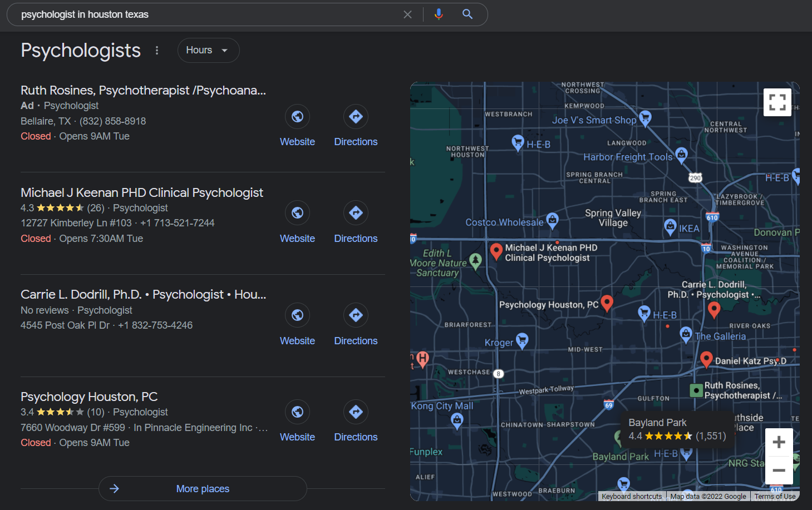The height and width of the screenshot is (510, 812).
Task: Click the Bayland Park rating popup
Action: [x=677, y=429]
